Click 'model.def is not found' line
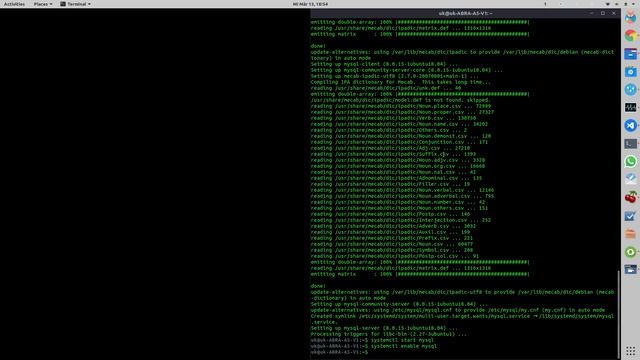The image size is (640, 360). click(x=400, y=100)
